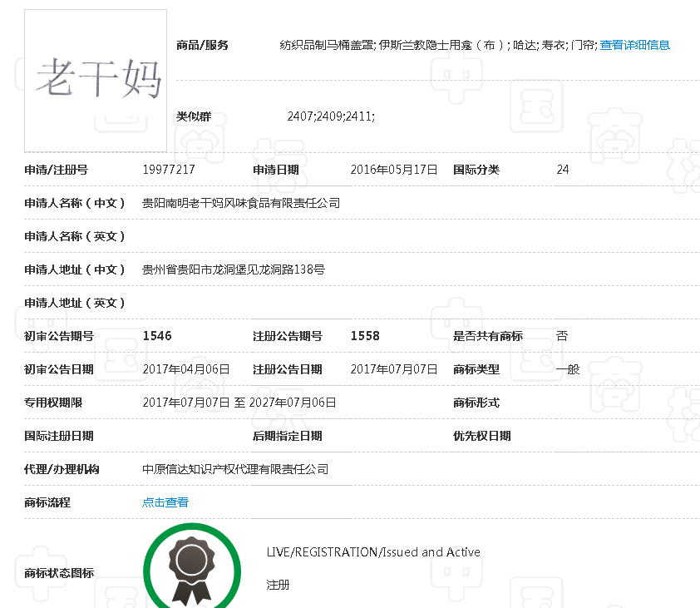The image size is (700, 608).
Task: Click the 优先权日期 label
Action: 481,436
